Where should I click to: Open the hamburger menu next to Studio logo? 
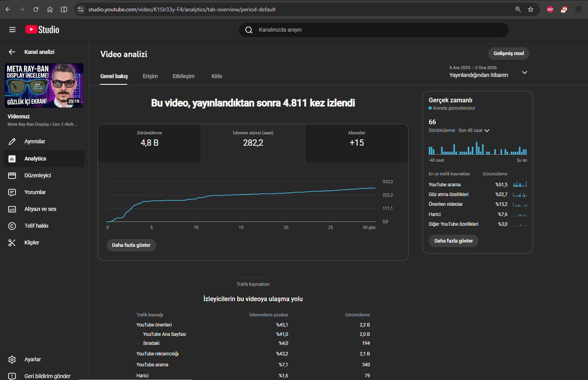pos(12,30)
